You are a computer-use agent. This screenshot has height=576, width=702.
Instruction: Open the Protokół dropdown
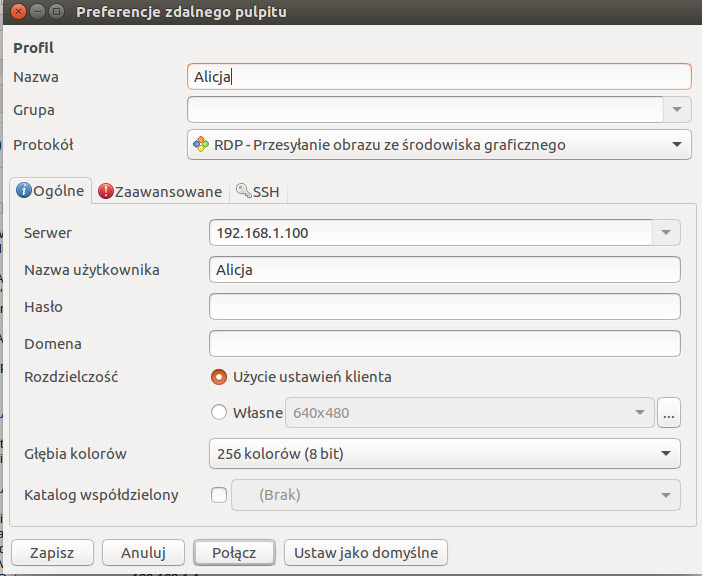click(439, 145)
